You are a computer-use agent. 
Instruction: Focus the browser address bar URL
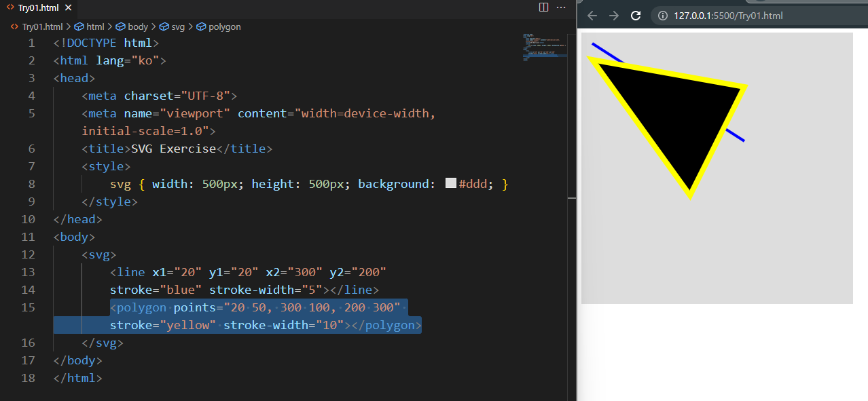pos(728,16)
